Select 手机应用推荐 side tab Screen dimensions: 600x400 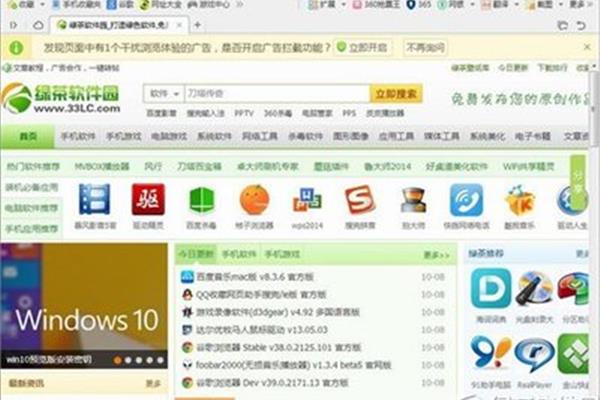click(31, 229)
